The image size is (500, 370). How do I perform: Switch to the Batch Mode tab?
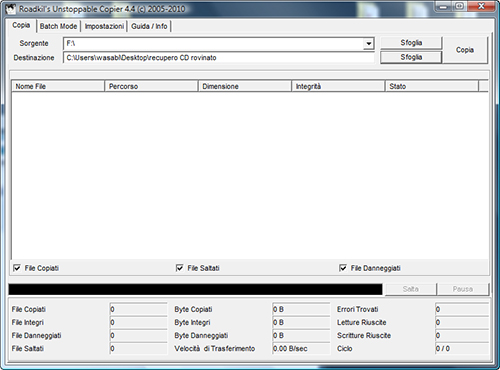pyautogui.click(x=58, y=26)
